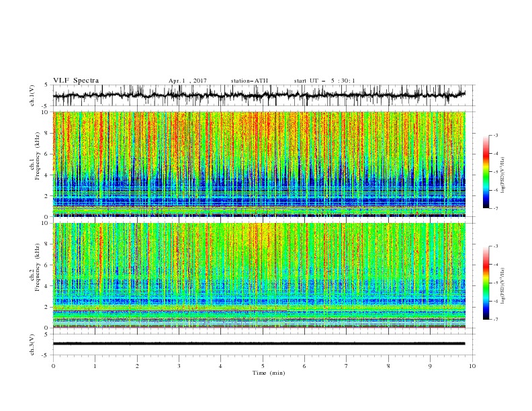This screenshot has width=532, height=411.
Task: Click the "ch.1(V)" waveform axis label
Action: [32, 95]
